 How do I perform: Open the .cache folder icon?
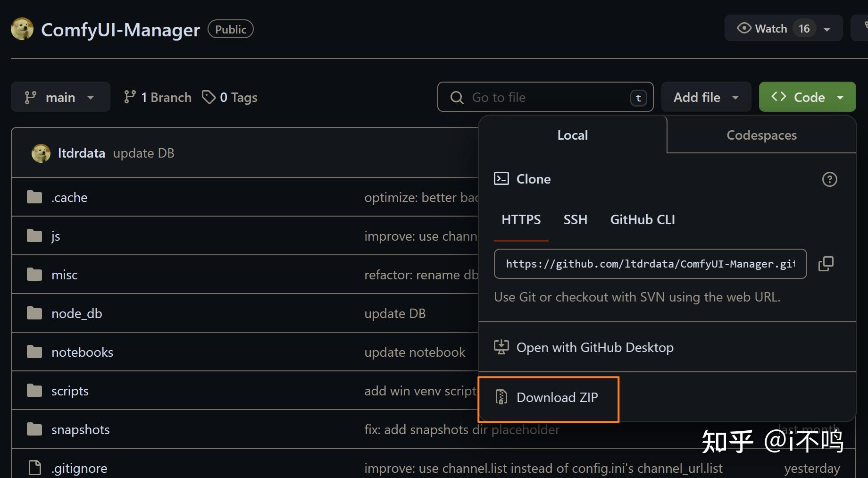point(34,197)
